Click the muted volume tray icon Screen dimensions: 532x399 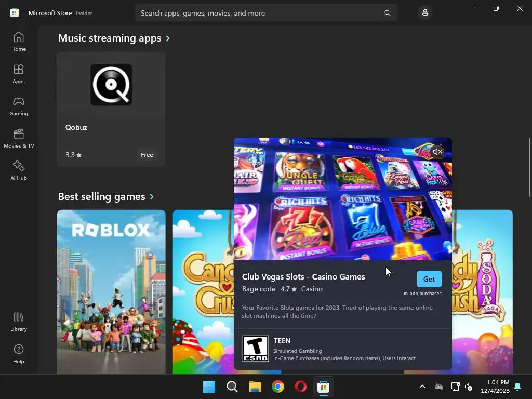point(469,387)
